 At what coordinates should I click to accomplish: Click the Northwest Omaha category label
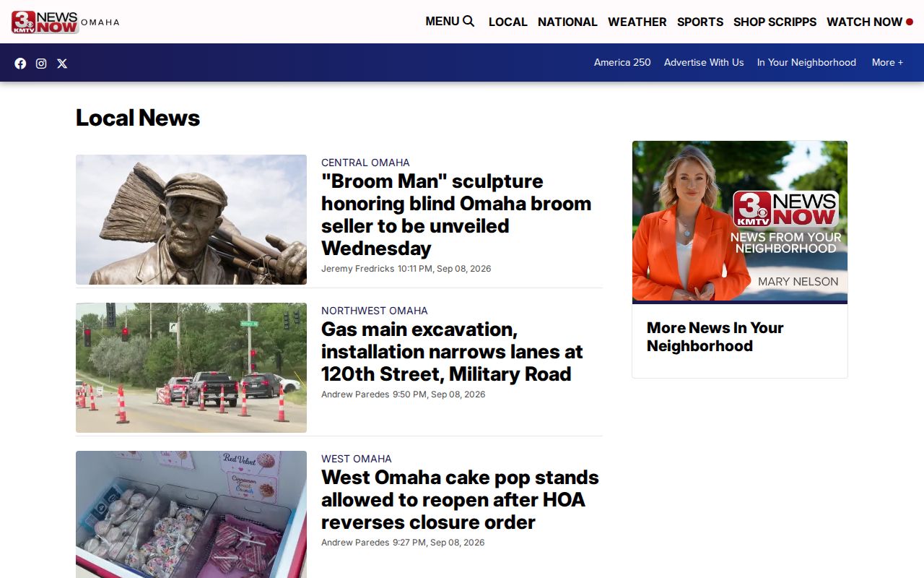375,311
